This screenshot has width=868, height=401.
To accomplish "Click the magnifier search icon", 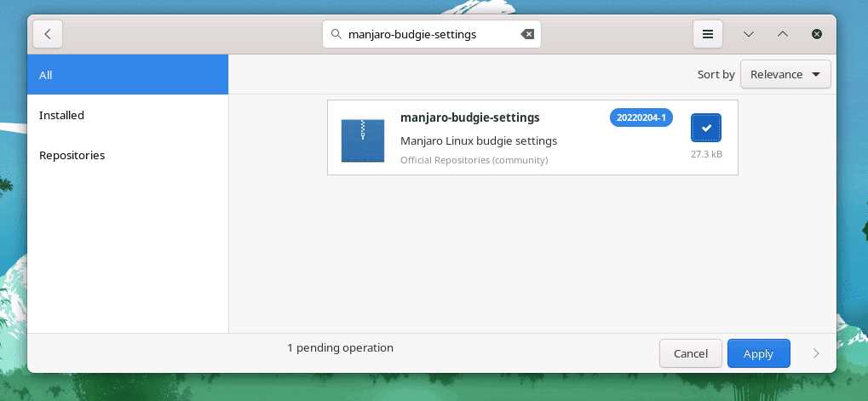I will pos(336,34).
